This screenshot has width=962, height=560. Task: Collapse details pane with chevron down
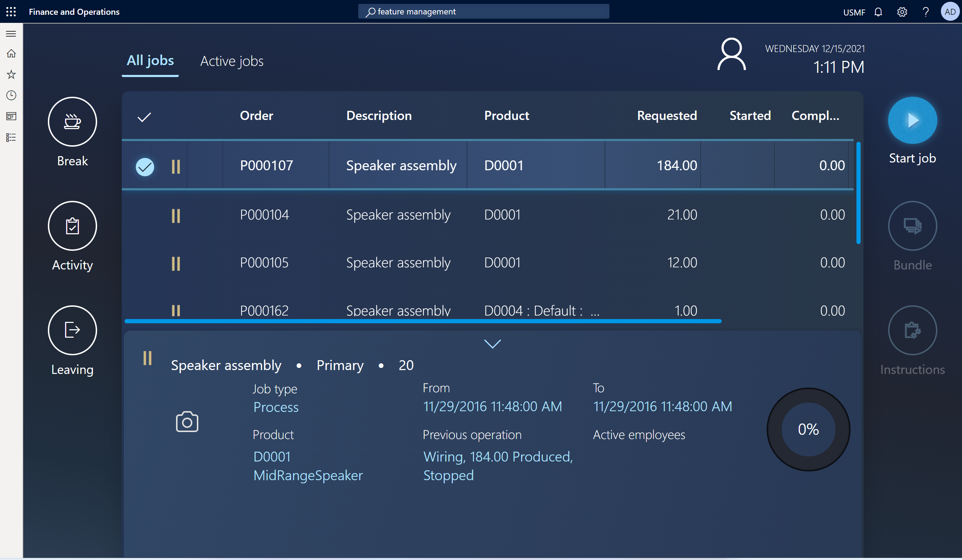[492, 344]
